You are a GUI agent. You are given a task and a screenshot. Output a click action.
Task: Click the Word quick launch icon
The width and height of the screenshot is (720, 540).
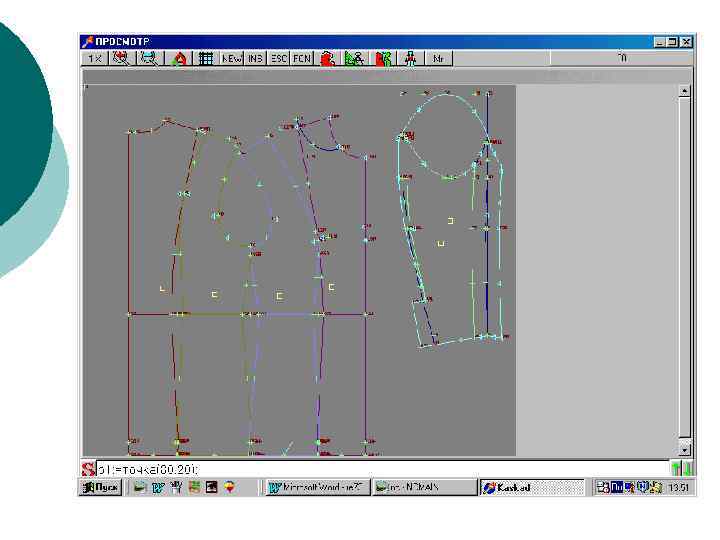pyautogui.click(x=158, y=487)
